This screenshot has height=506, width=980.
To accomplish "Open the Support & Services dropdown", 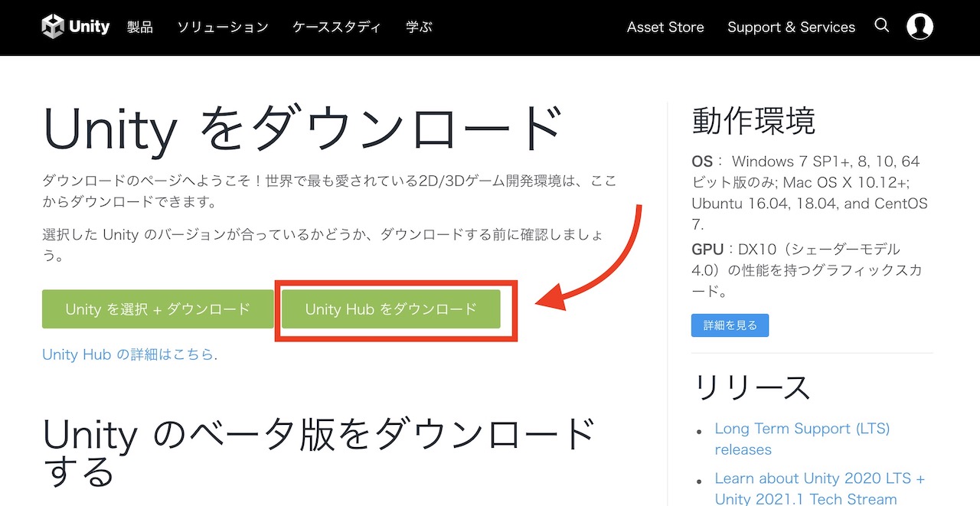I will point(791,27).
